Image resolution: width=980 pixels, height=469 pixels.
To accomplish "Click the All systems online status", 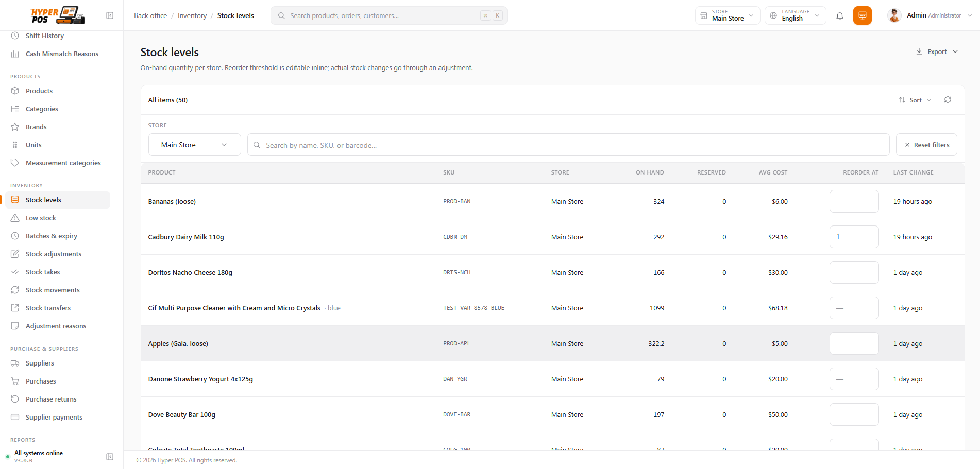I will [39, 453].
